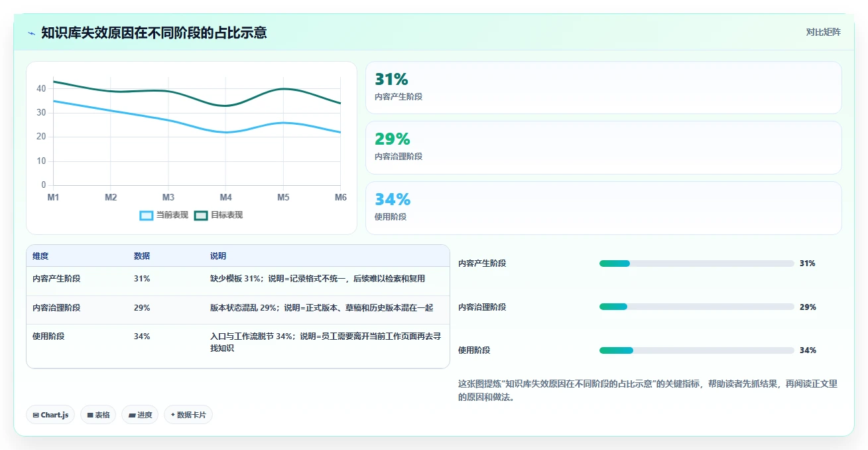The height and width of the screenshot is (450, 868).
Task: Click the 当前表现 legend text
Action: coord(172,215)
